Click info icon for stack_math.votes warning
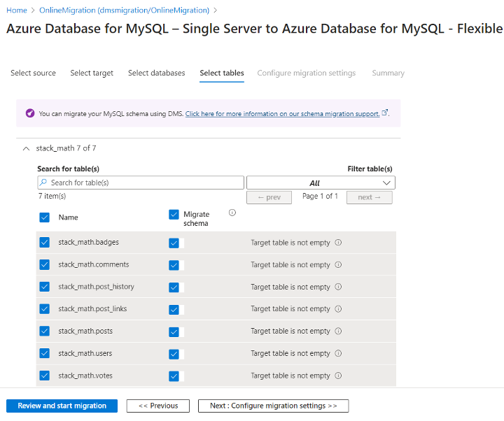This screenshot has width=504, height=421. [338, 376]
